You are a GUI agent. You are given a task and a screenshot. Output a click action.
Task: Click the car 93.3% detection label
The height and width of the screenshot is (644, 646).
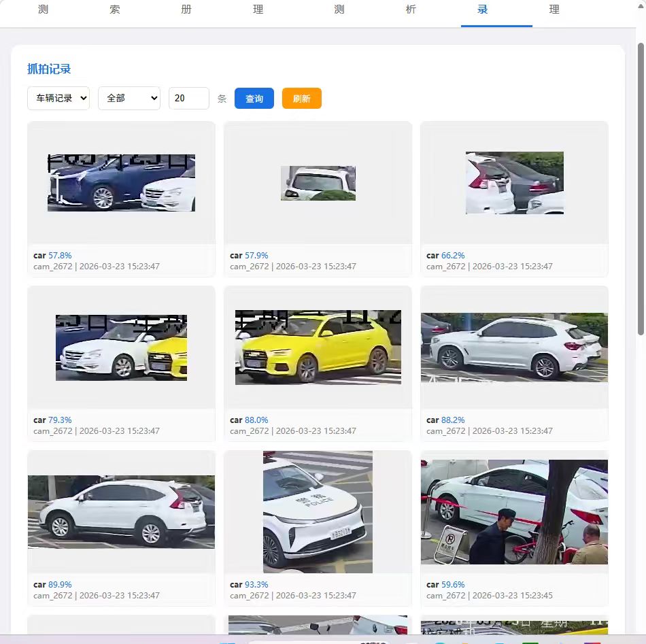pos(249,584)
